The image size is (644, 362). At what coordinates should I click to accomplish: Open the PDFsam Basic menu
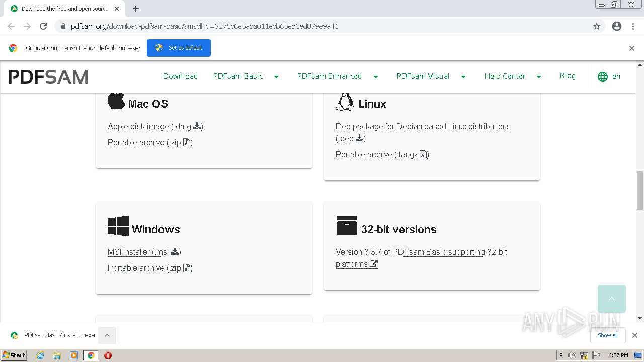point(238,76)
